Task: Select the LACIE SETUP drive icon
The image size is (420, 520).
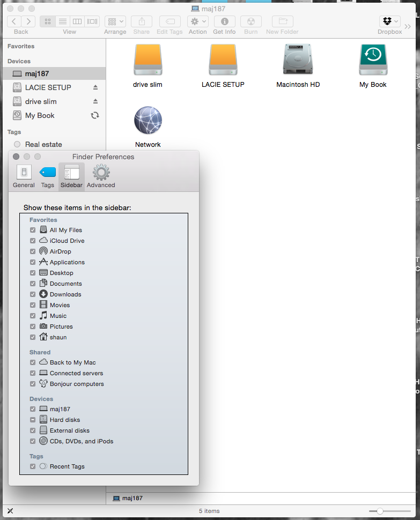Action: (x=223, y=60)
